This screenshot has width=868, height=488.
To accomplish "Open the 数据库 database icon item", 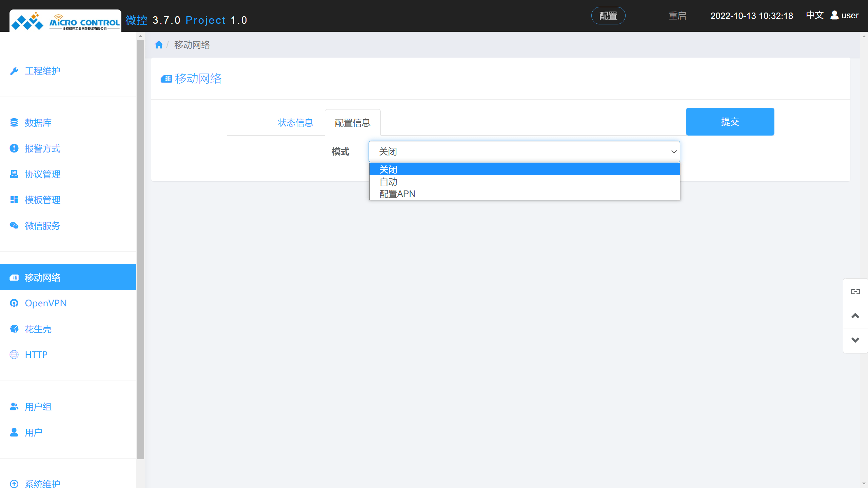I will 14,123.
